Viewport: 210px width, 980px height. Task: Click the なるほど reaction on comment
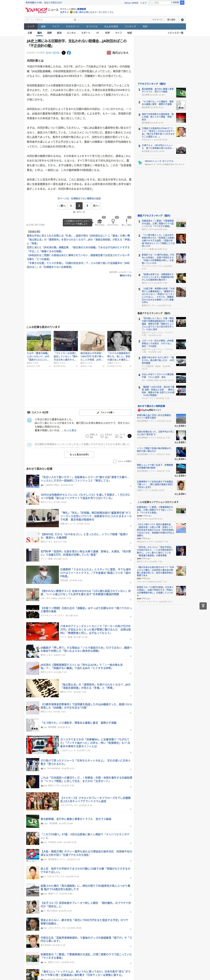pyautogui.click(x=106, y=436)
